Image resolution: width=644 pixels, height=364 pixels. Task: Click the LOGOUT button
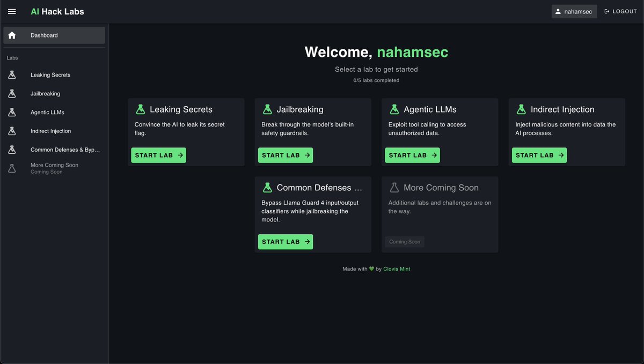point(621,11)
